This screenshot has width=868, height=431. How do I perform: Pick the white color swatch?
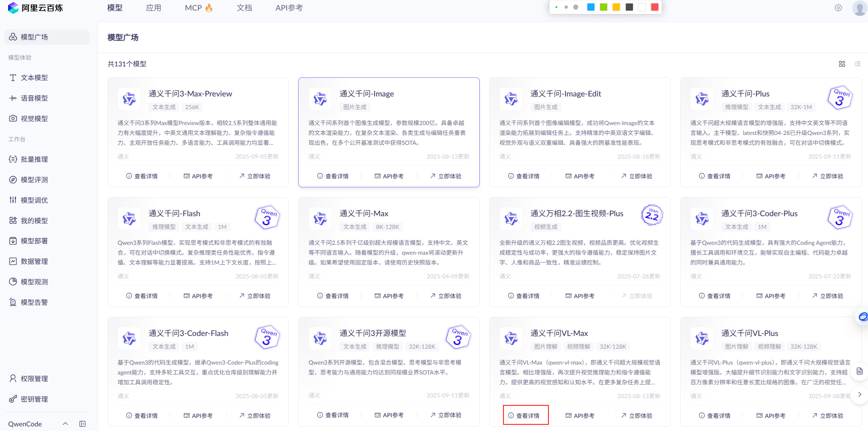642,7
